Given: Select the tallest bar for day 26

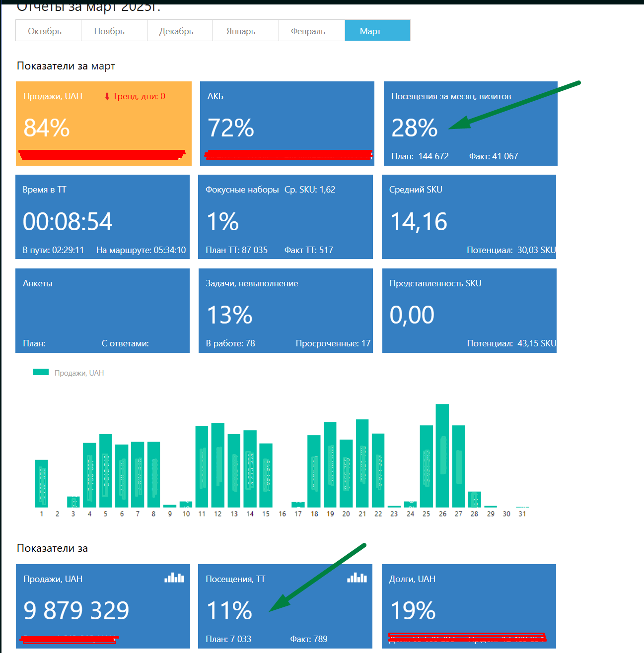Looking at the screenshot, I should point(442,456).
